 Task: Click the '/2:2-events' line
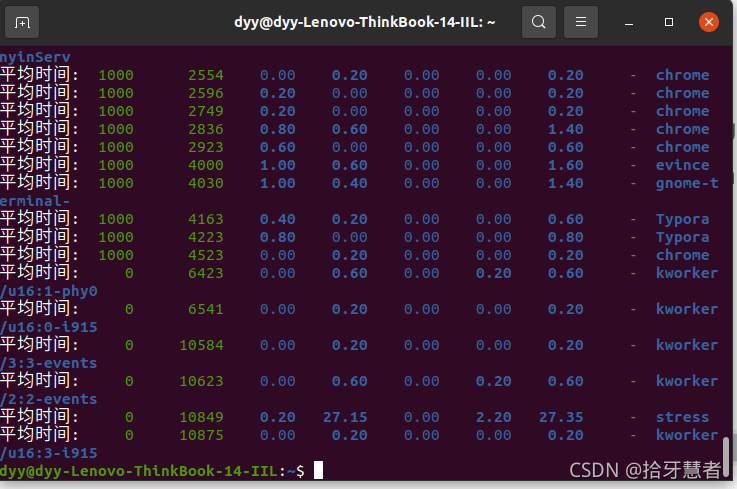(49, 399)
